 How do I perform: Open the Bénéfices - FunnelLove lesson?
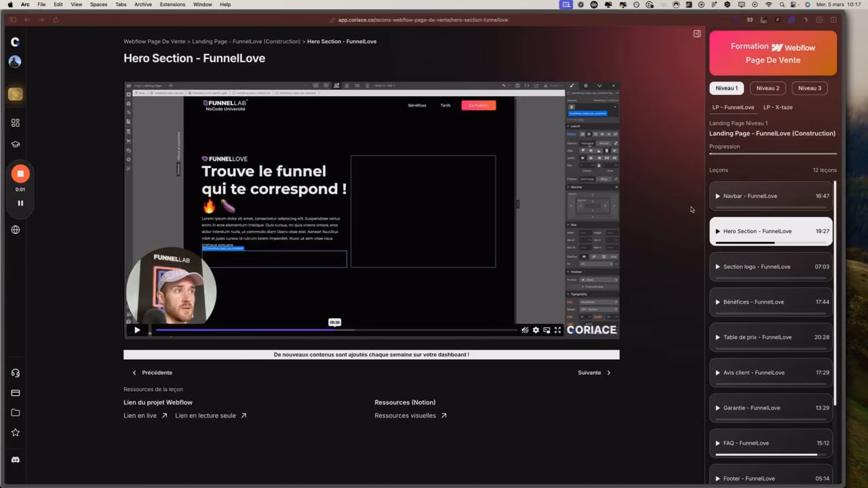pyautogui.click(x=771, y=302)
